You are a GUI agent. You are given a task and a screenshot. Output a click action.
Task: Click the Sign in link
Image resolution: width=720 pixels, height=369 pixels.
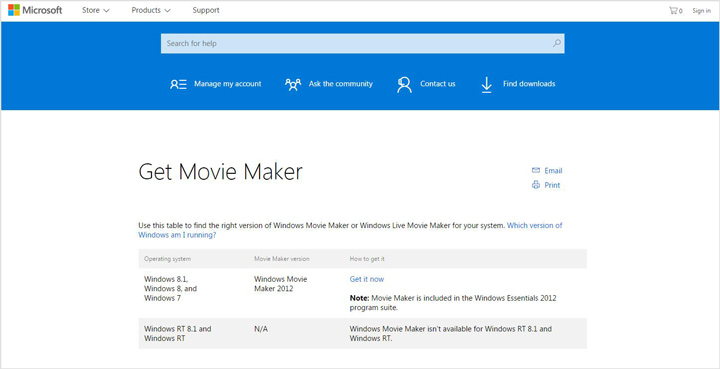[702, 11]
